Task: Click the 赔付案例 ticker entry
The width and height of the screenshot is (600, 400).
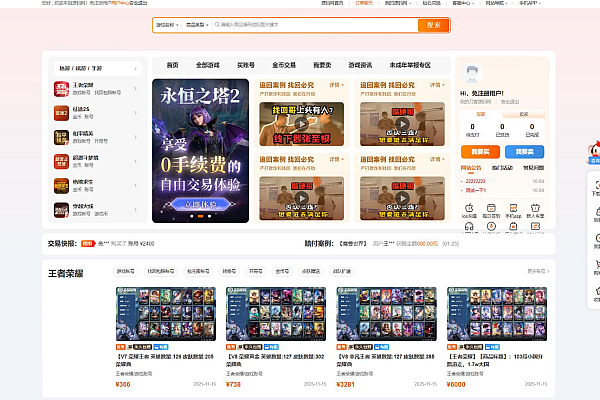Action: click(x=399, y=243)
